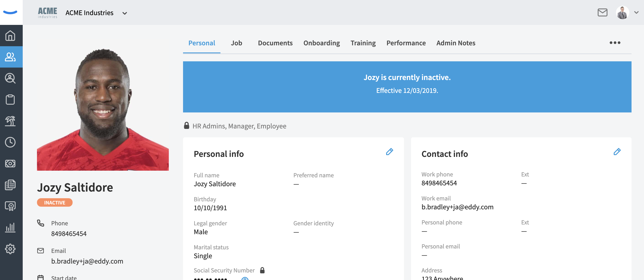Switch to the Performance tab
Image resolution: width=644 pixels, height=280 pixels.
pyautogui.click(x=406, y=43)
